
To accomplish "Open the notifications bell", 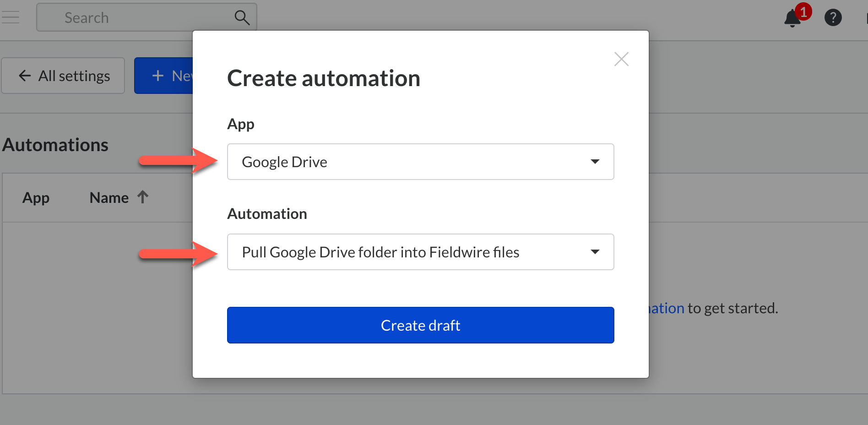I will [x=792, y=18].
